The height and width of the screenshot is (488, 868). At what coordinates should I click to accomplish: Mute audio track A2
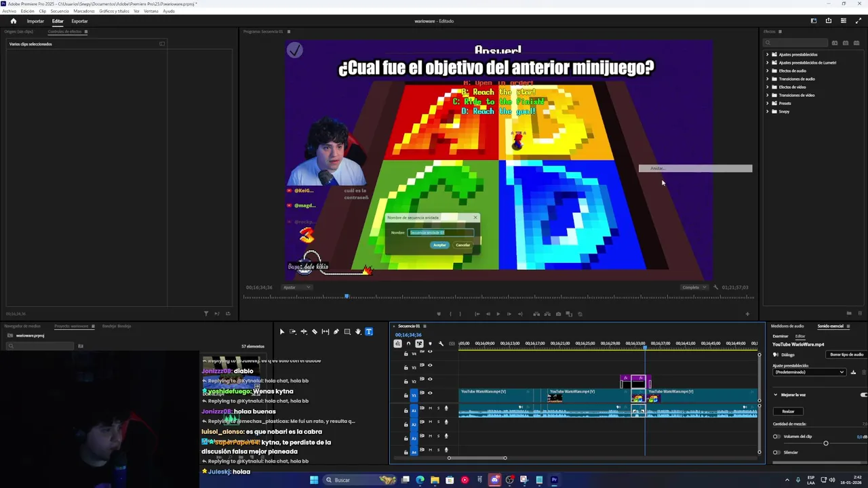coord(430,422)
